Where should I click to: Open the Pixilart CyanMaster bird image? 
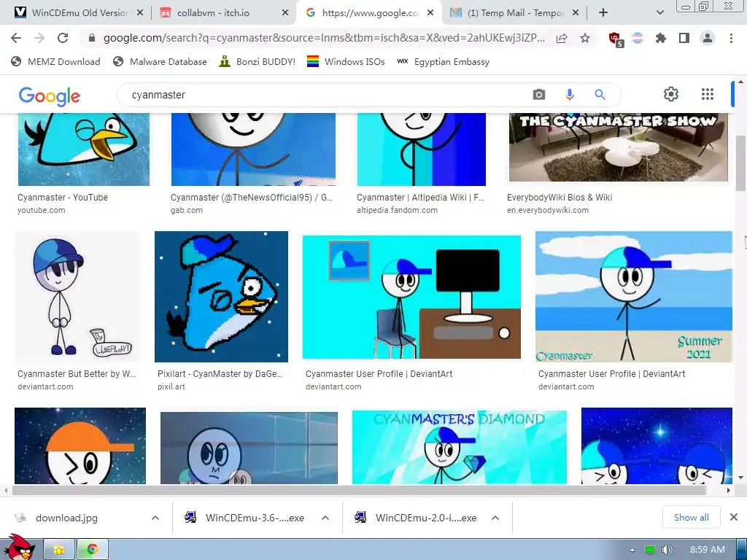pos(221,297)
